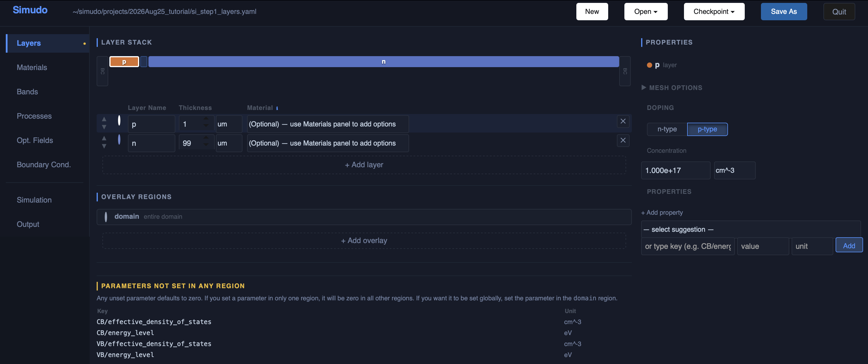Go to the Processes panel
This screenshot has width=868, height=364.
click(34, 116)
